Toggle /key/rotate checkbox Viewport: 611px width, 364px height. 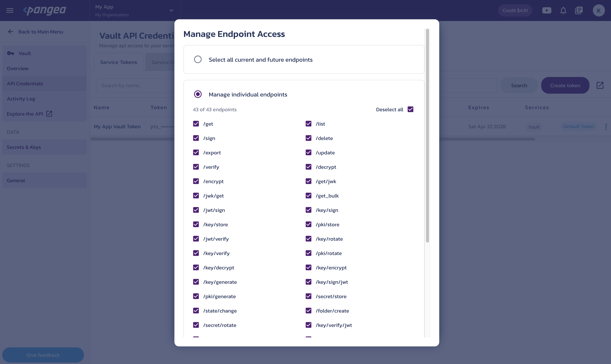[308, 239]
